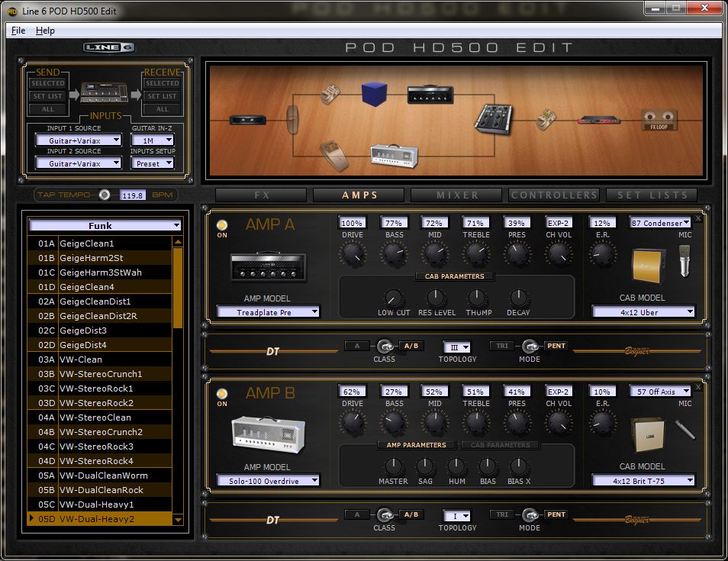Screen dimensions: 728x561
Task: Flip the Amp A CLASS A/AB switch
Action: click(x=385, y=346)
